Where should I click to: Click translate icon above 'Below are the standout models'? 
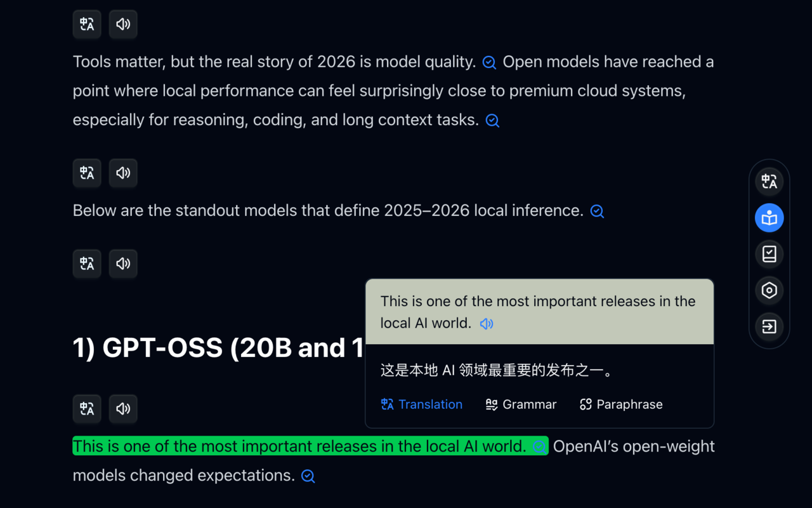pos(87,173)
